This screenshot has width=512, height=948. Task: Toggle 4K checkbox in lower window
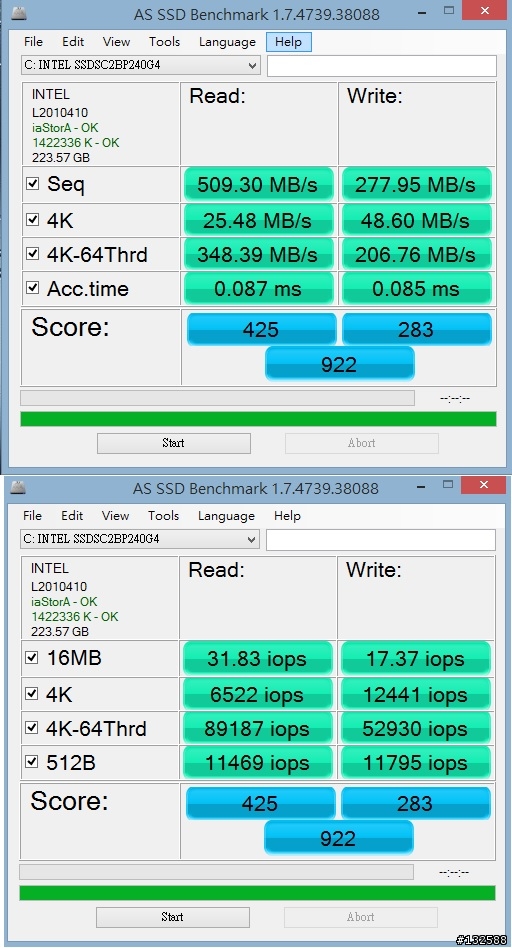(32, 694)
